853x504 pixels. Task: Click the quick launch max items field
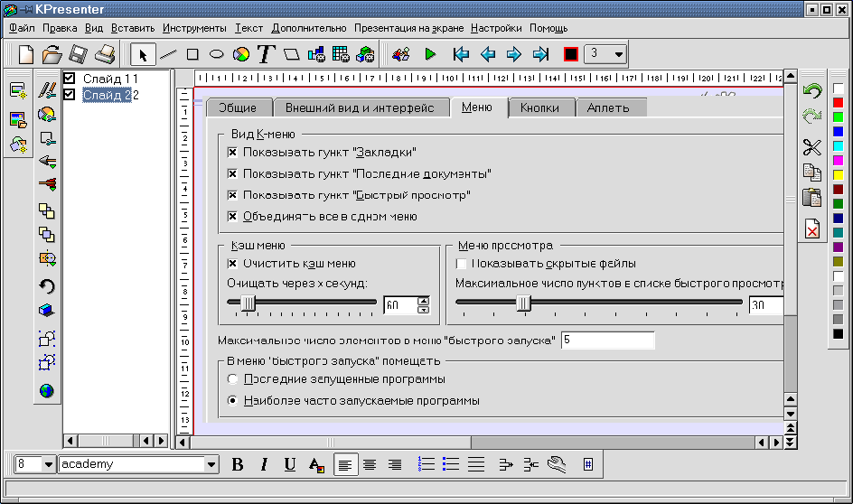[607, 341]
